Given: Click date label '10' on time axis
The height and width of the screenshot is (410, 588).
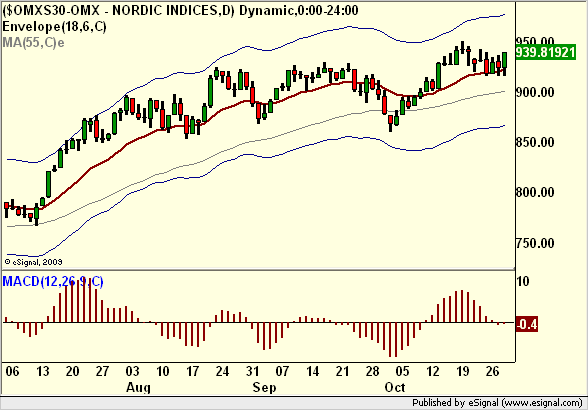Looking at the screenshot, I should (x=162, y=371).
